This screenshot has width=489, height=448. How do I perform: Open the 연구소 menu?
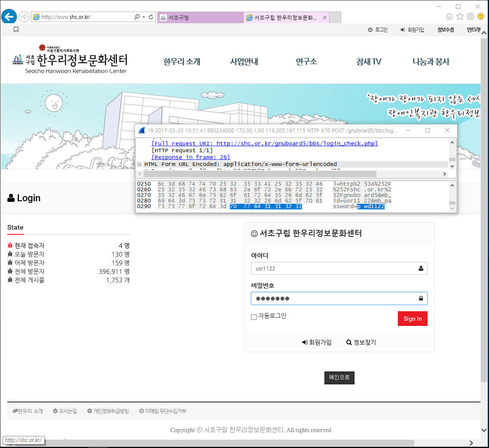pyautogui.click(x=306, y=61)
